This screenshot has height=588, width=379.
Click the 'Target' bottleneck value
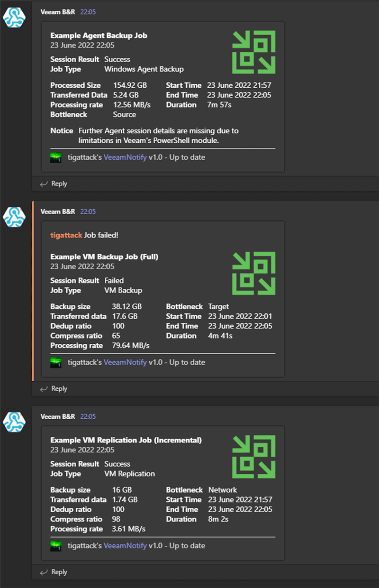(x=218, y=307)
